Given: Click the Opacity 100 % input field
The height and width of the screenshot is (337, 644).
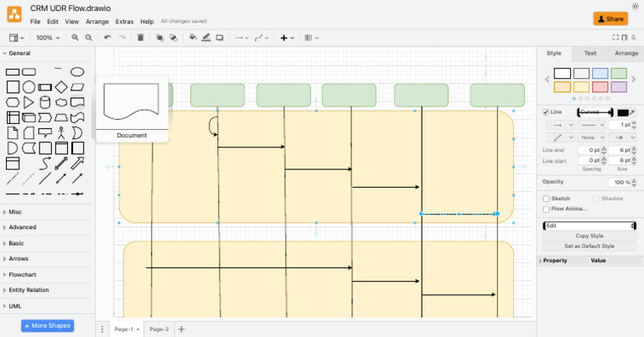Looking at the screenshot, I should [x=620, y=182].
